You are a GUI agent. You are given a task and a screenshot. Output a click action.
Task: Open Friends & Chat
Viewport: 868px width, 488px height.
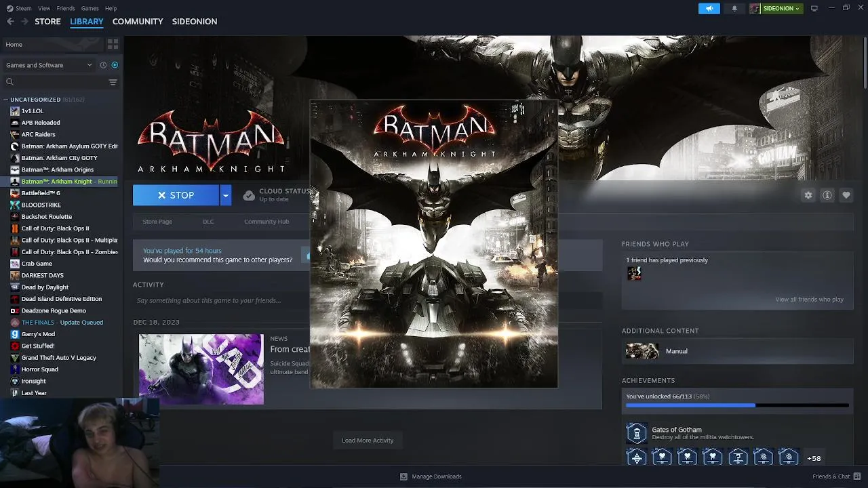[835, 476]
